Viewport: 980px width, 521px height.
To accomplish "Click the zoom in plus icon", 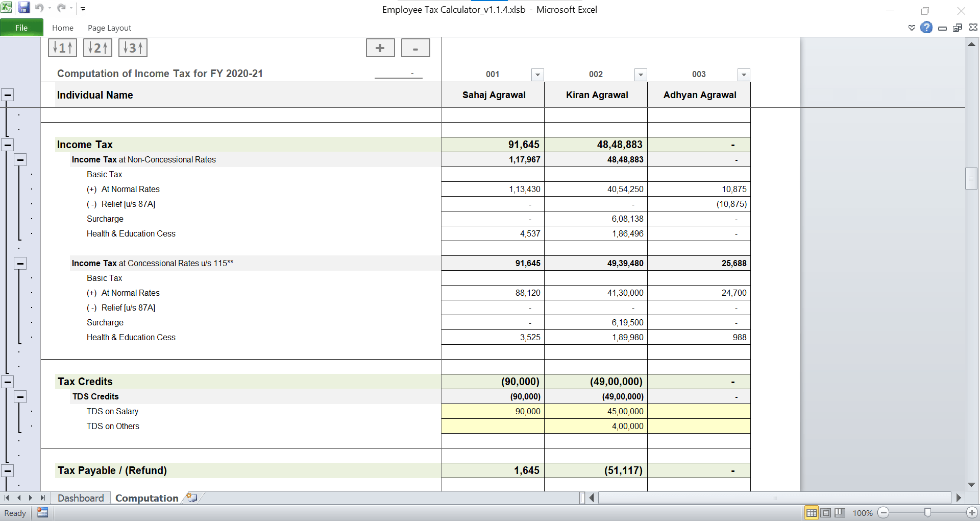I will point(971,513).
